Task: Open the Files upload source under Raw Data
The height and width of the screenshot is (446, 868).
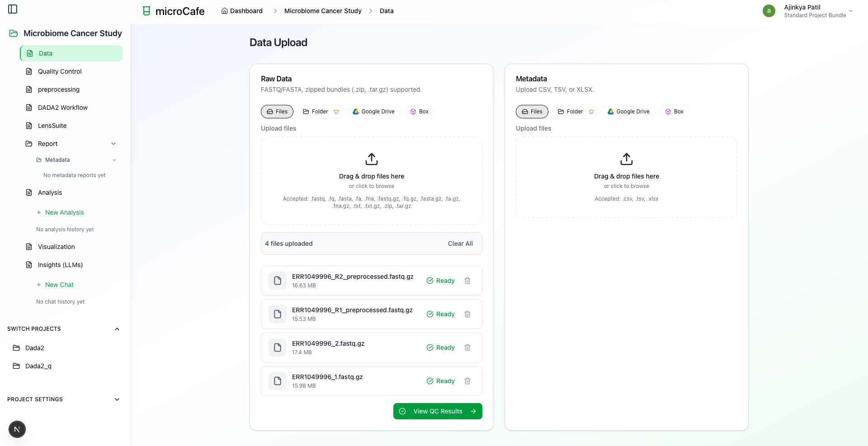Action: click(x=277, y=112)
